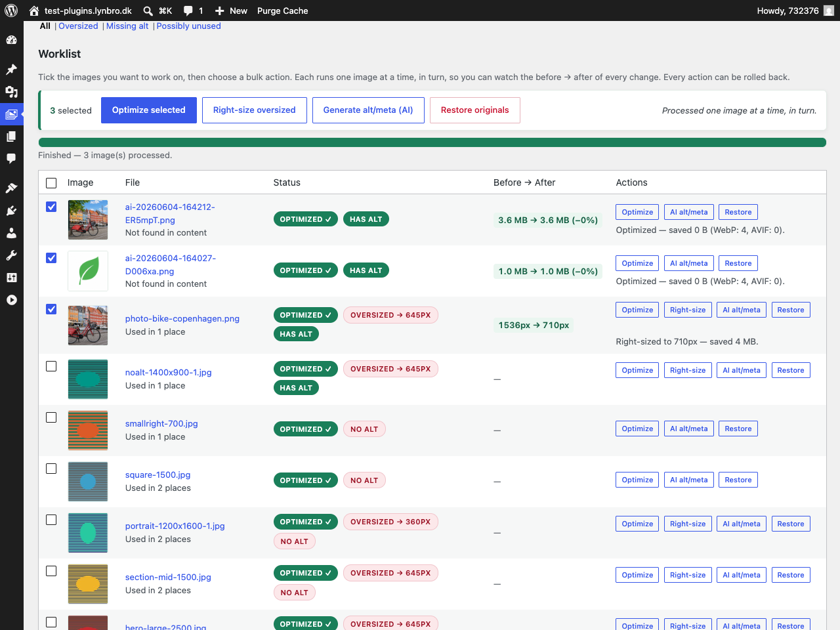Open Media library sidebar icon
The image size is (840, 630).
[x=11, y=92]
